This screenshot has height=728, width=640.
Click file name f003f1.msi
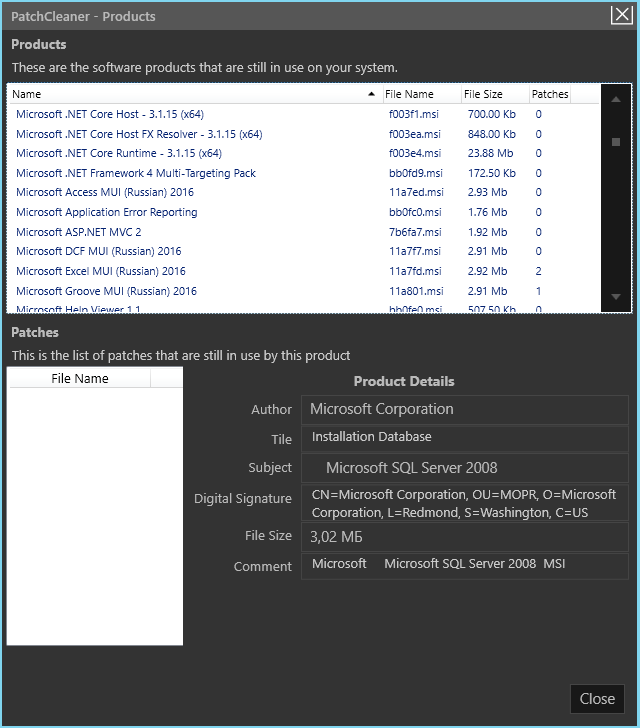click(413, 114)
